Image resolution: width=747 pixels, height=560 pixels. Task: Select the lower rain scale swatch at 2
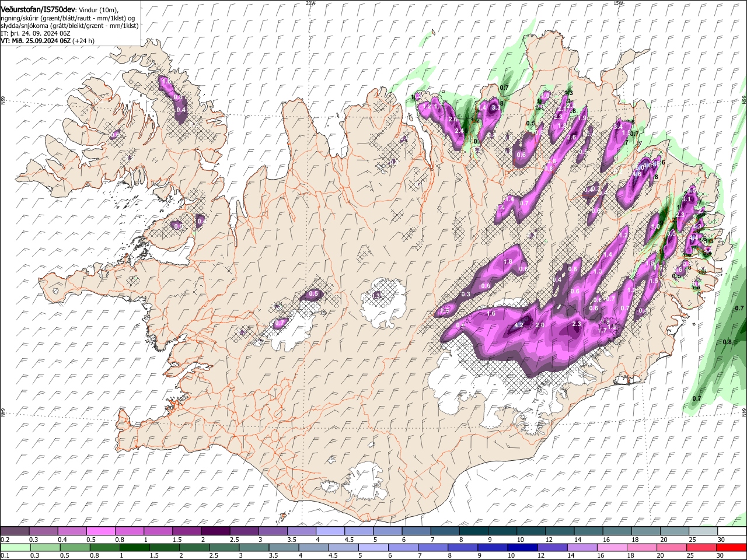click(x=194, y=547)
